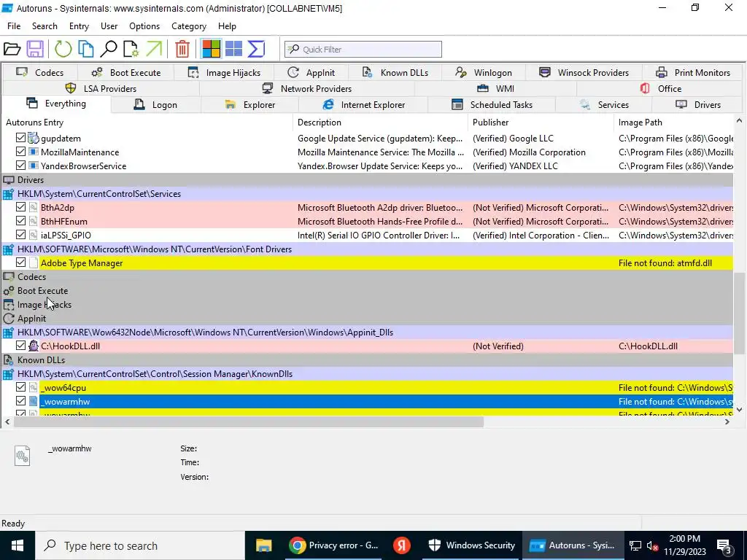Switch to the Logon tab
747x560 pixels.
(x=156, y=105)
